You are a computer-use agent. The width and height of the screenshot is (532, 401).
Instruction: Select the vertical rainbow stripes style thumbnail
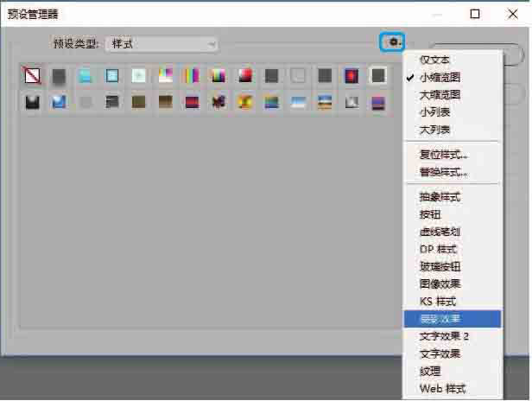pos(192,75)
